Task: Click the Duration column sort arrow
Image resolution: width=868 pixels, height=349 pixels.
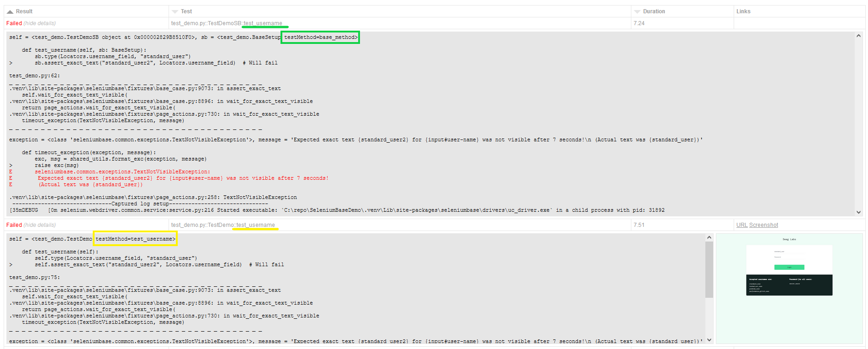Action: 637,12
